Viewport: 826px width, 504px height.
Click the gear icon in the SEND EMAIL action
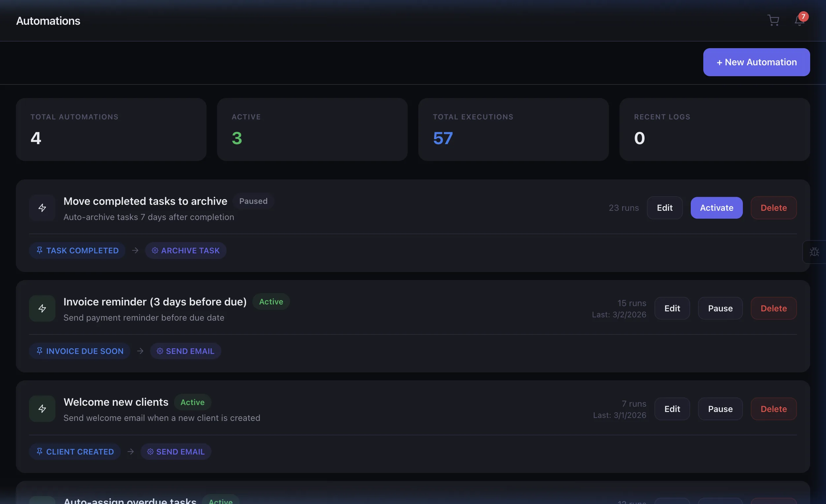[x=160, y=351]
